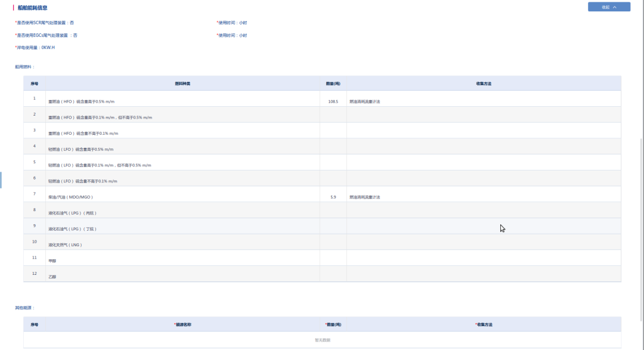Select row 1 重燃油（HFO）硫含量高于0.5% m/m

(x=81, y=101)
